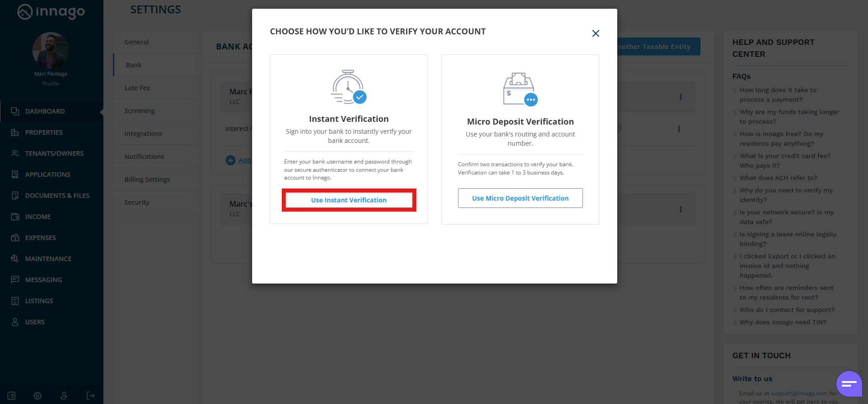Click the logout icon in sidebar
The height and width of the screenshot is (404, 868).
pyautogui.click(x=91, y=396)
